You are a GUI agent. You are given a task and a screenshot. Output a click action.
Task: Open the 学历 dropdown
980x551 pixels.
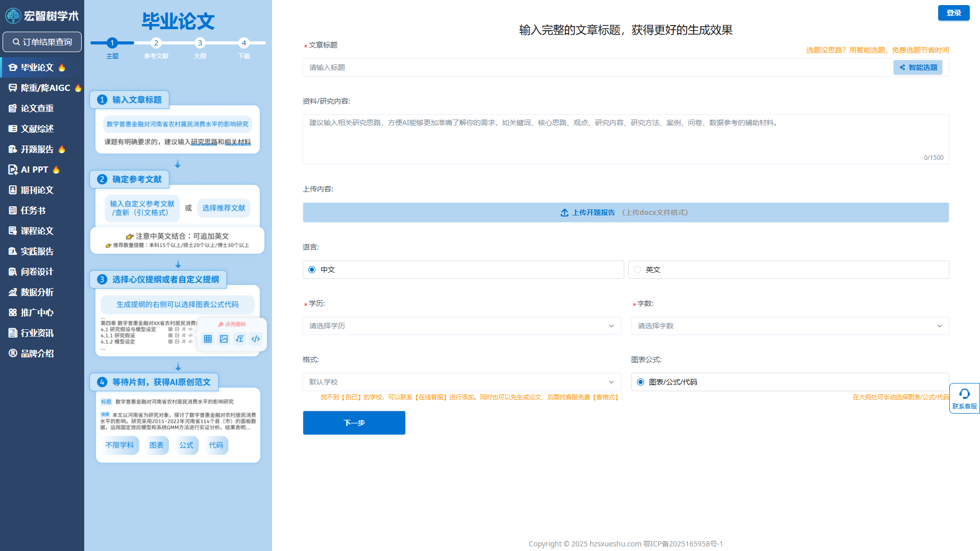(x=461, y=325)
